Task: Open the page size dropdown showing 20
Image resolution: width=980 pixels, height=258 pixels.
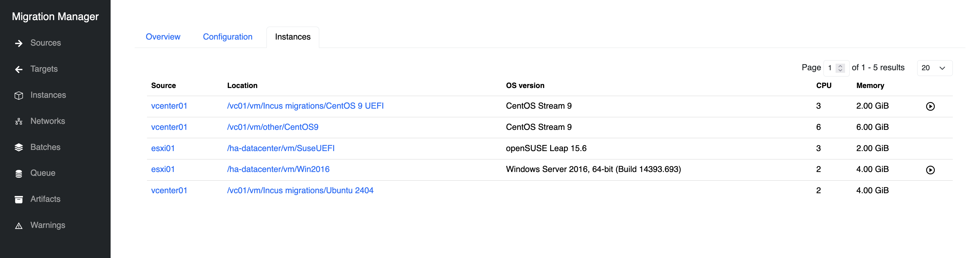Action: [934, 68]
